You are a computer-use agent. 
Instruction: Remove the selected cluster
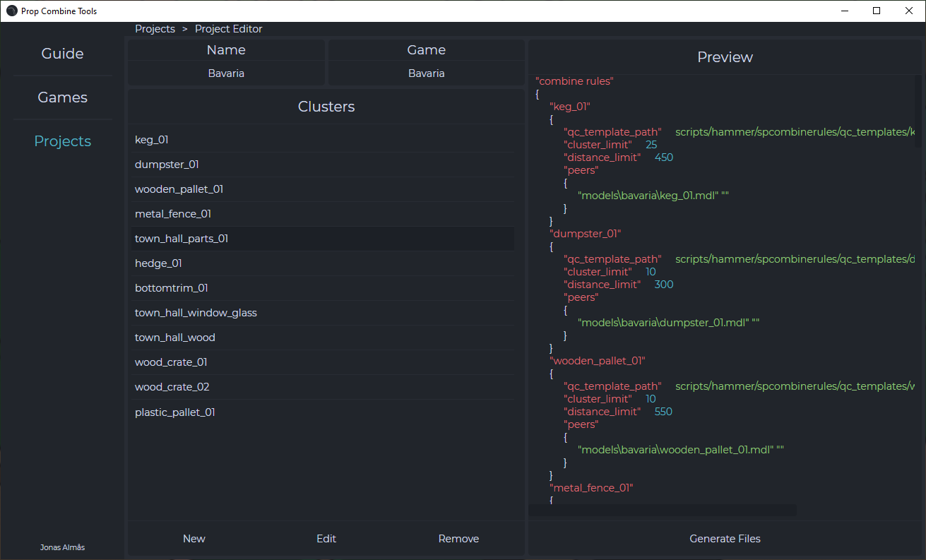pos(458,539)
